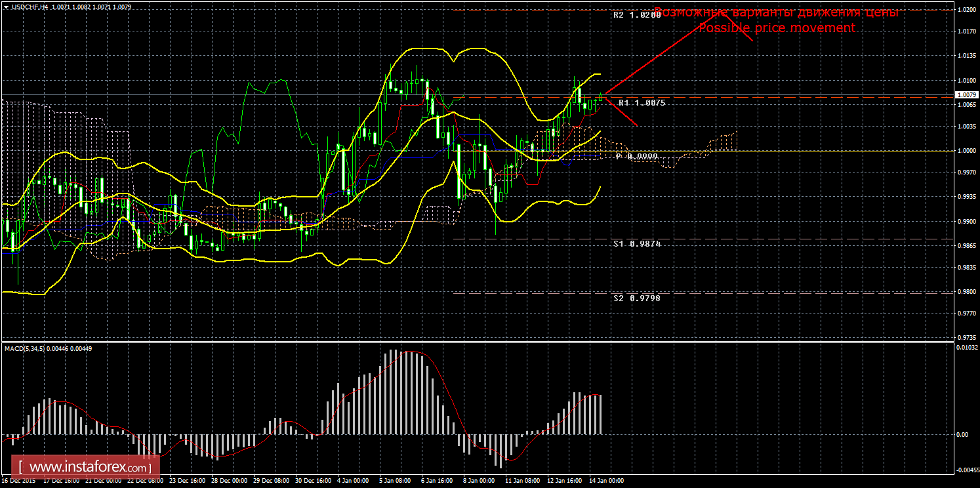980x488 pixels.
Task: Click the 4 Jan 00:00 date marker
Action: point(351,481)
